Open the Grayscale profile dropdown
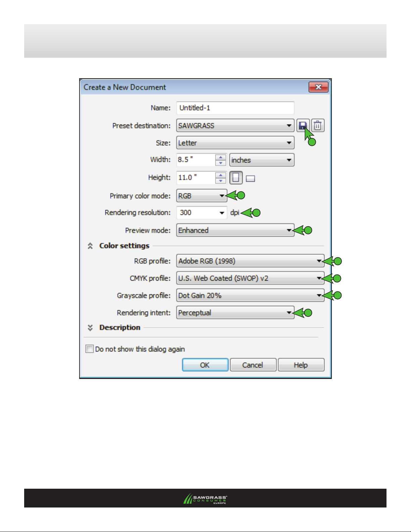This screenshot has width=411, height=532. [x=250, y=295]
